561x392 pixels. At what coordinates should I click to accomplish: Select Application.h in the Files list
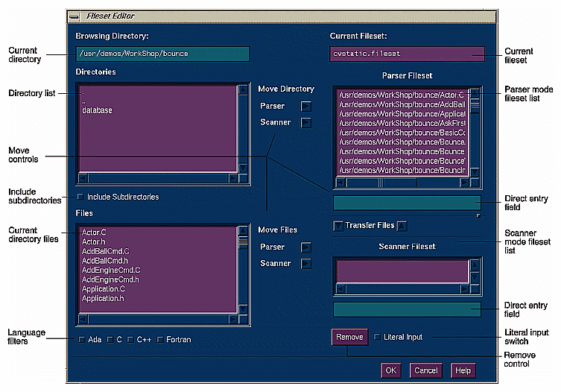coord(103,298)
